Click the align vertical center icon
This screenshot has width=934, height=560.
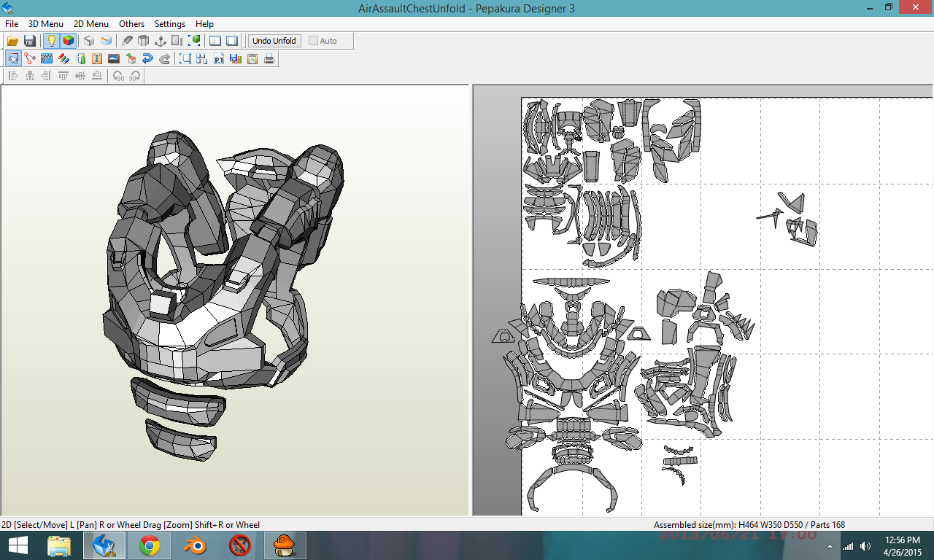(x=80, y=76)
